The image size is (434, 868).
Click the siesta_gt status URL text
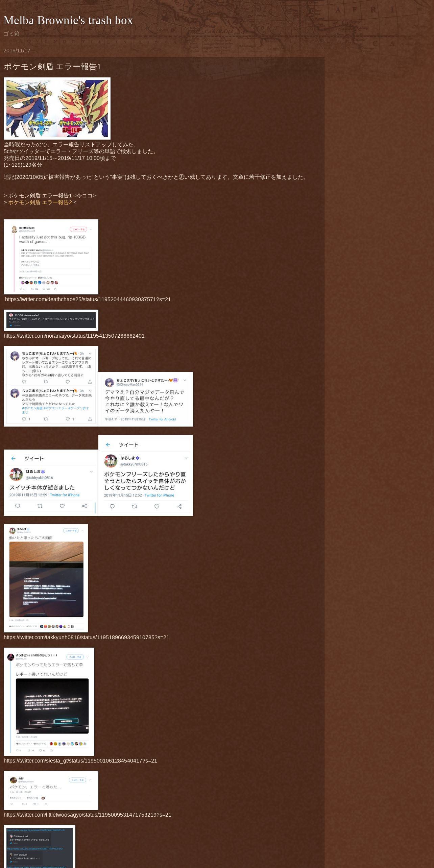coord(80,761)
